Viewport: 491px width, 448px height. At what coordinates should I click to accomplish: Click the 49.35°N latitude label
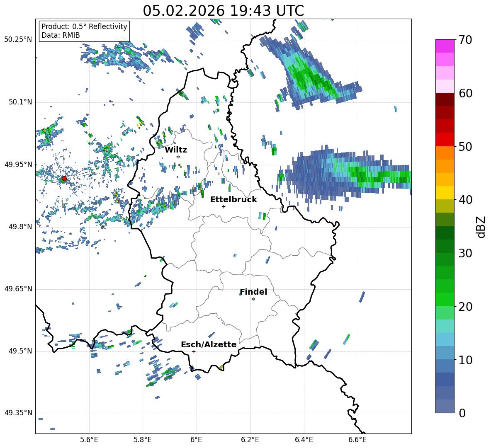pyautogui.click(x=18, y=413)
